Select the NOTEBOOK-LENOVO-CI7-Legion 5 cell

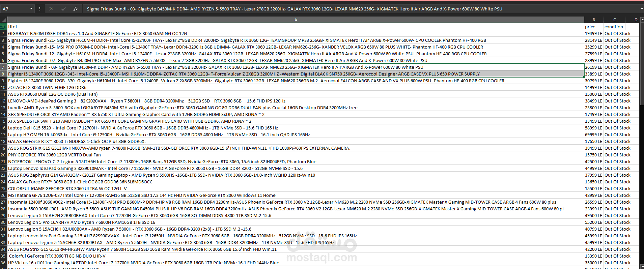coord(296,161)
